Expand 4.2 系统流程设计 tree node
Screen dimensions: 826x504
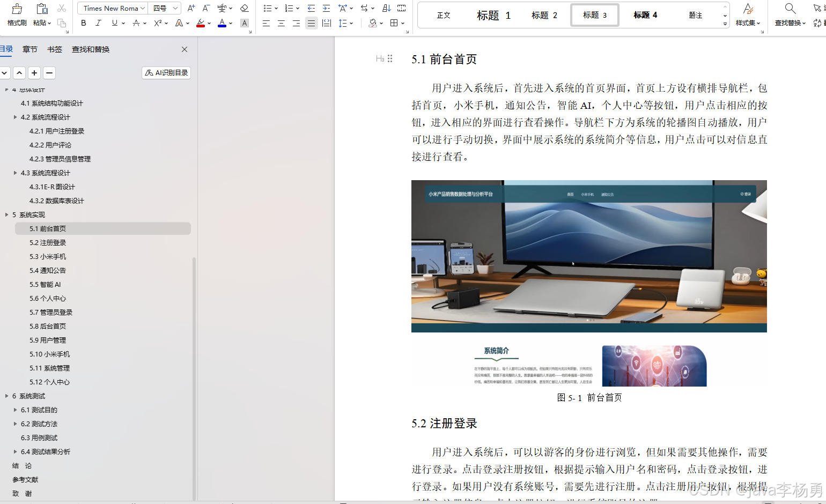click(x=15, y=117)
